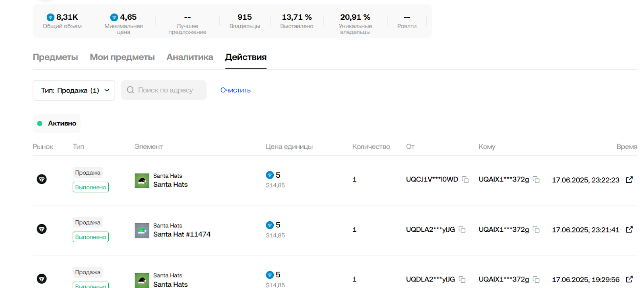
Task: Click the Продажа tag in the 19:29:56 row
Action: (x=88, y=272)
